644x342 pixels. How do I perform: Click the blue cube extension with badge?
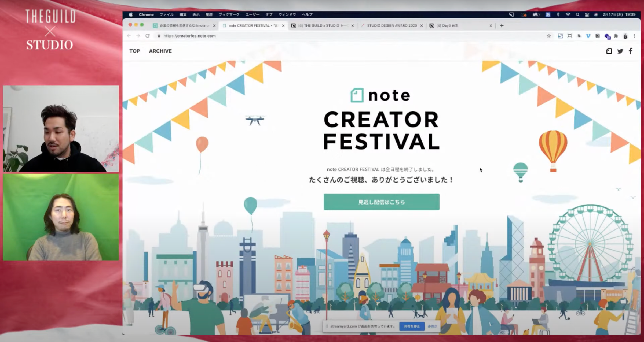point(607,36)
